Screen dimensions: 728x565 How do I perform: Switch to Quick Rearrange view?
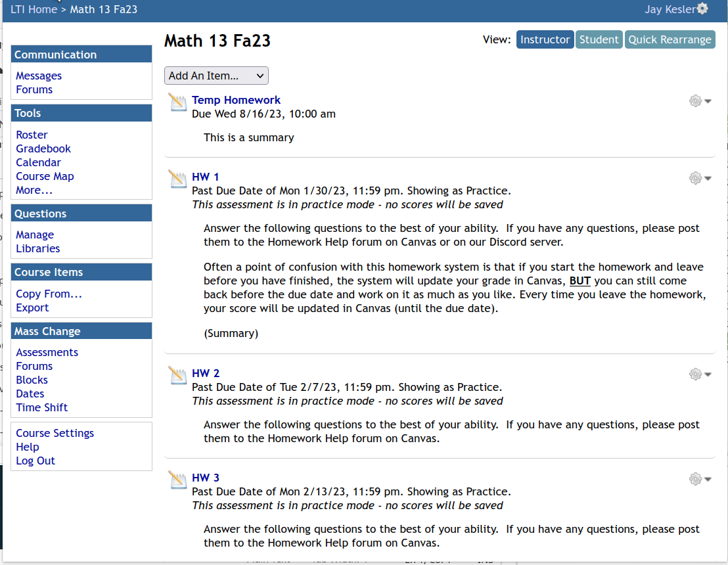click(670, 39)
